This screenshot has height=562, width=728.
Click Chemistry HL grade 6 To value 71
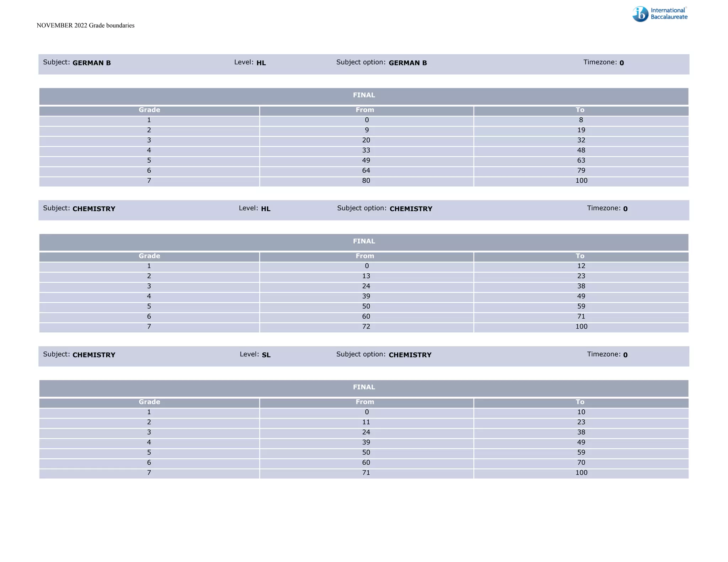click(x=581, y=317)
